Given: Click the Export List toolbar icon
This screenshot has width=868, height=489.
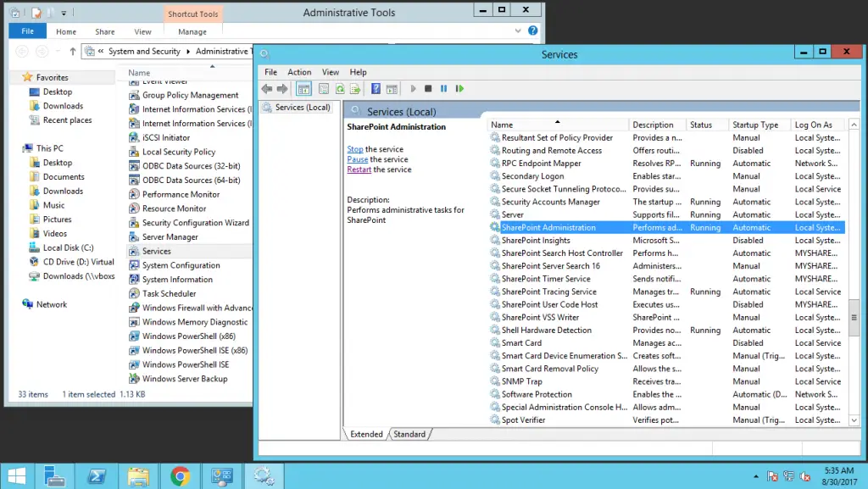Looking at the screenshot, I should [x=355, y=88].
